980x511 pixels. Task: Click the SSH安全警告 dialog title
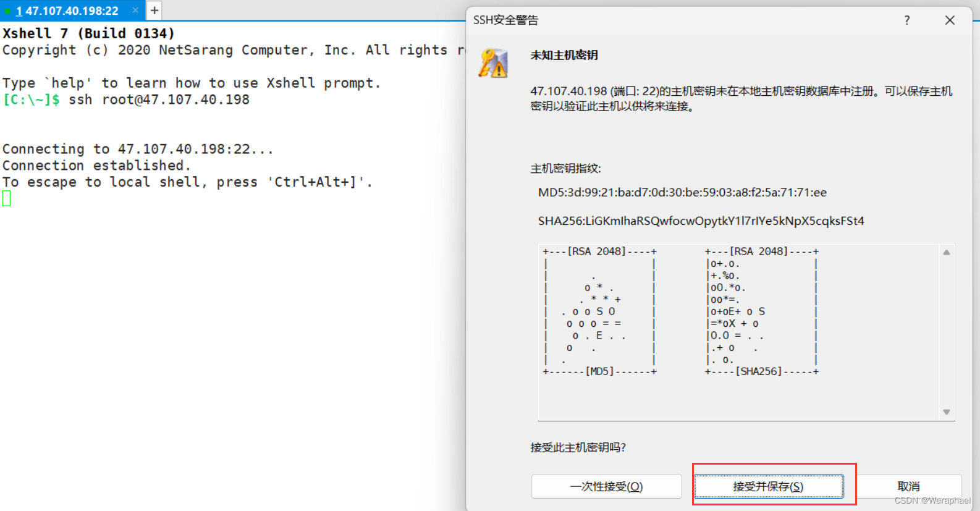pos(505,20)
